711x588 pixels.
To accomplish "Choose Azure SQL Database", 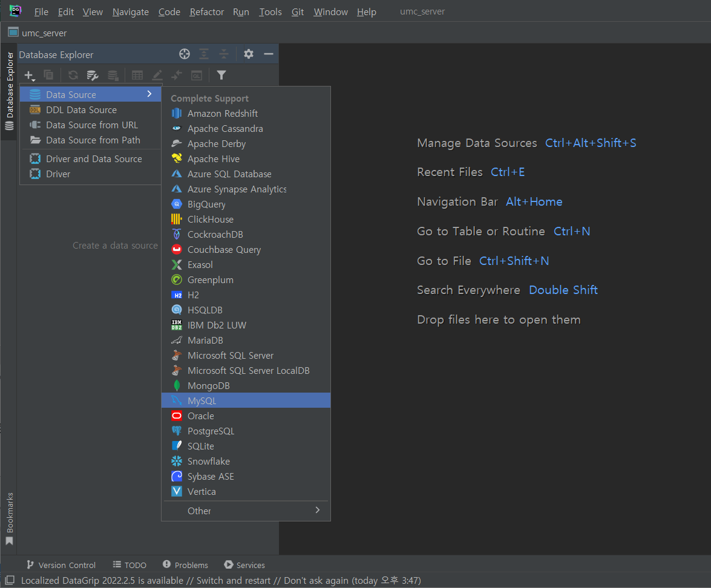I will [x=246, y=174].
